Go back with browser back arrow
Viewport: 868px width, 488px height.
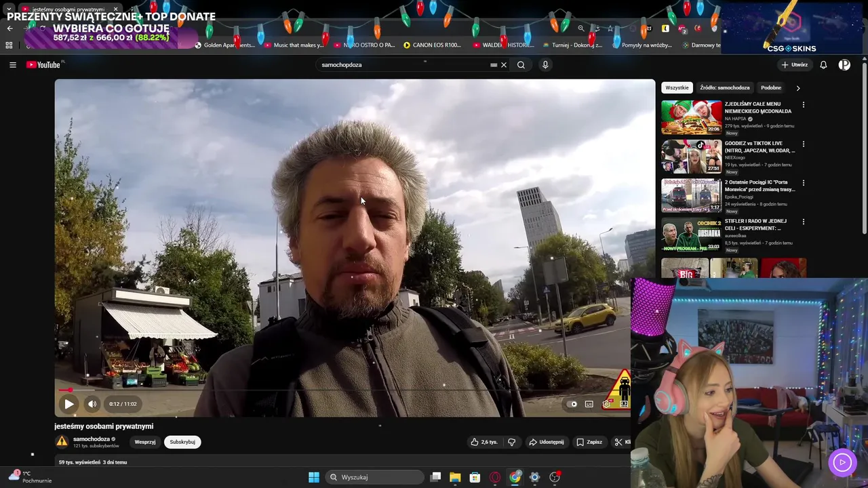click(x=9, y=28)
